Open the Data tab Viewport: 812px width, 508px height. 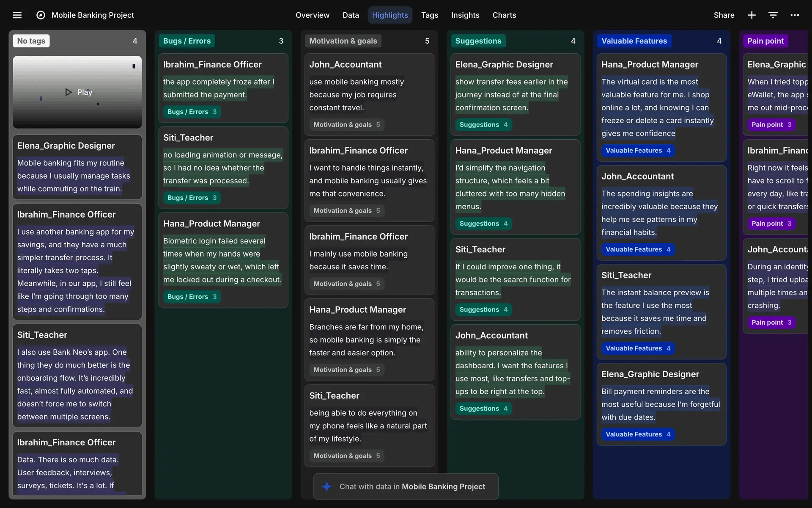click(350, 15)
